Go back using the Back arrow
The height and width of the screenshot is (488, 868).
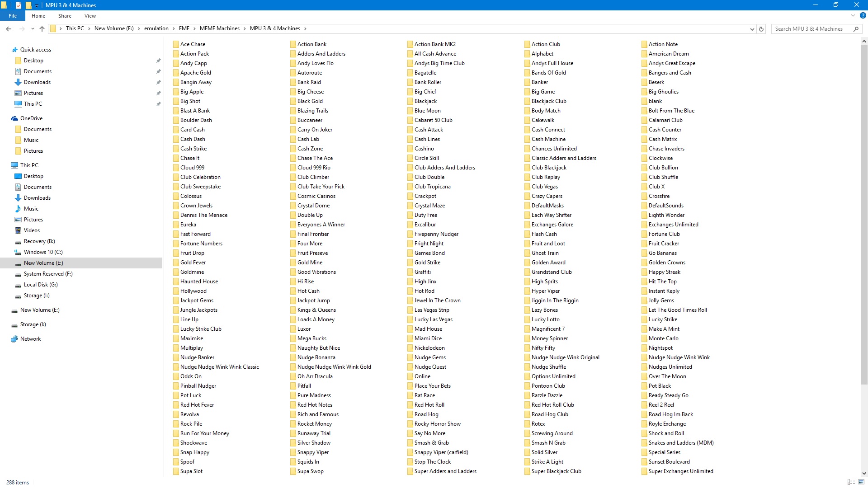click(9, 28)
